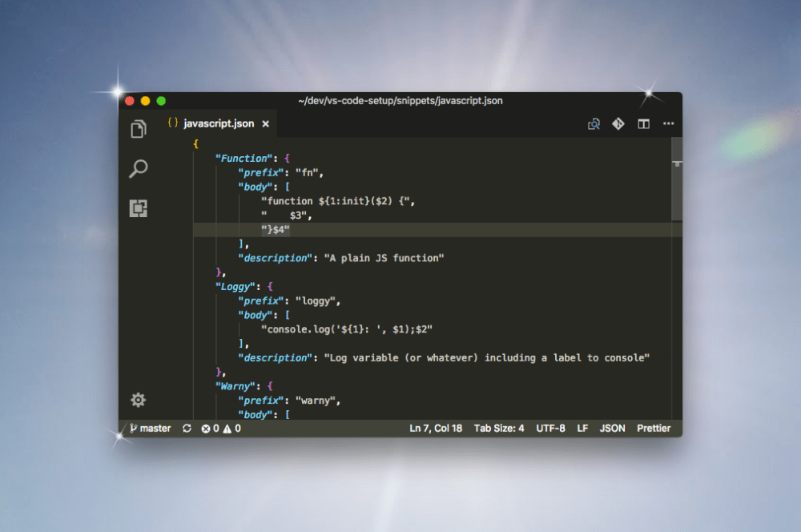Click the master branch indicator

[x=151, y=428]
